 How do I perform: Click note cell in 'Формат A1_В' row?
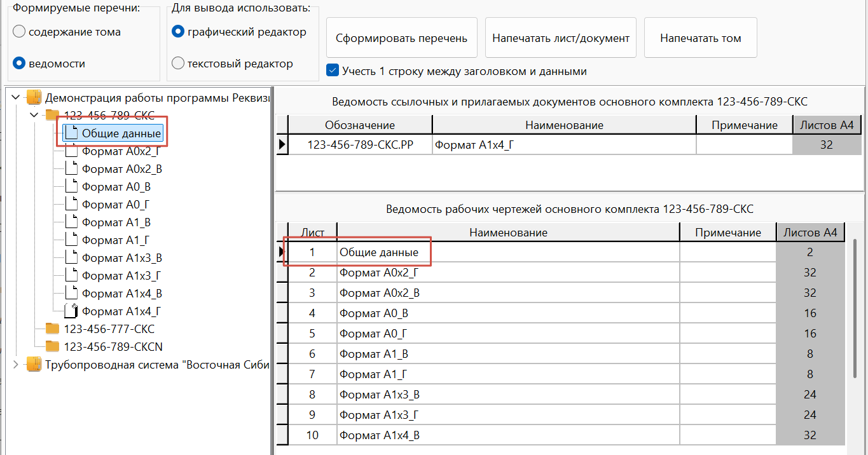[x=728, y=354]
